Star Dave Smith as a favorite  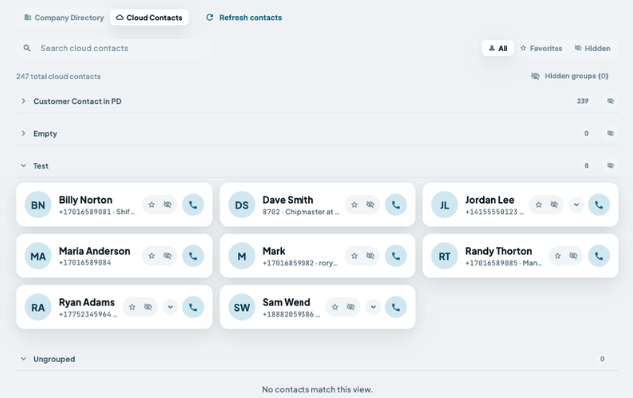click(x=354, y=205)
